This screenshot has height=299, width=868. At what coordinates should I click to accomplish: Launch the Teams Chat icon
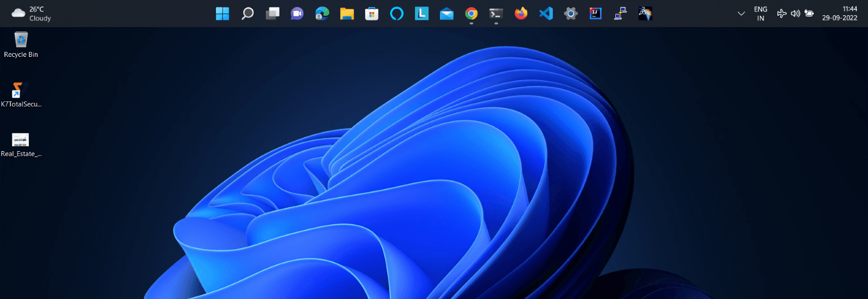click(297, 14)
